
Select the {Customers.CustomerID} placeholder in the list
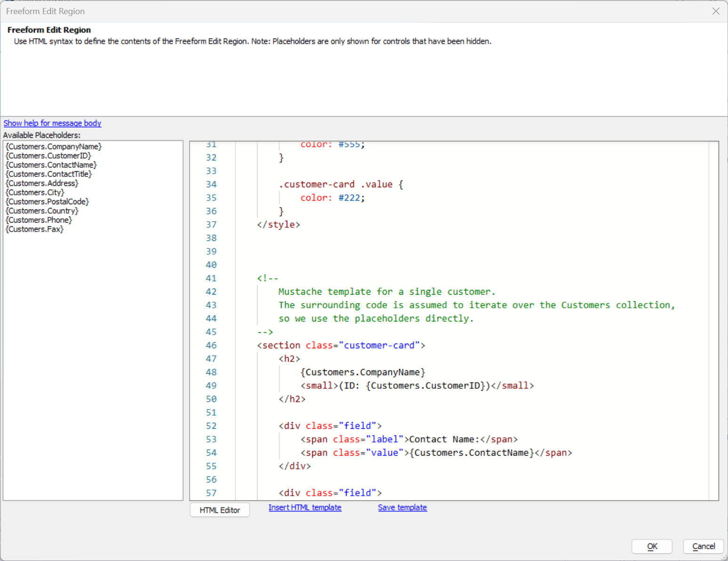click(49, 156)
